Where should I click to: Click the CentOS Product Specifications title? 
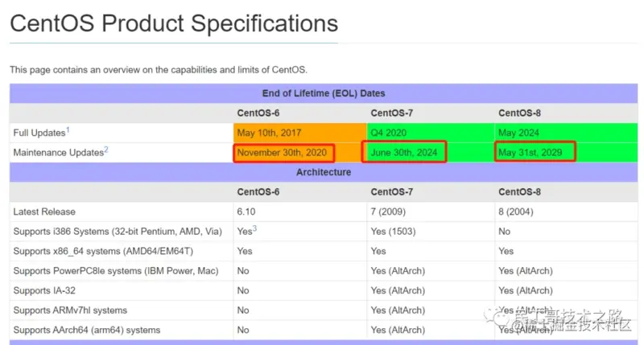tap(174, 23)
